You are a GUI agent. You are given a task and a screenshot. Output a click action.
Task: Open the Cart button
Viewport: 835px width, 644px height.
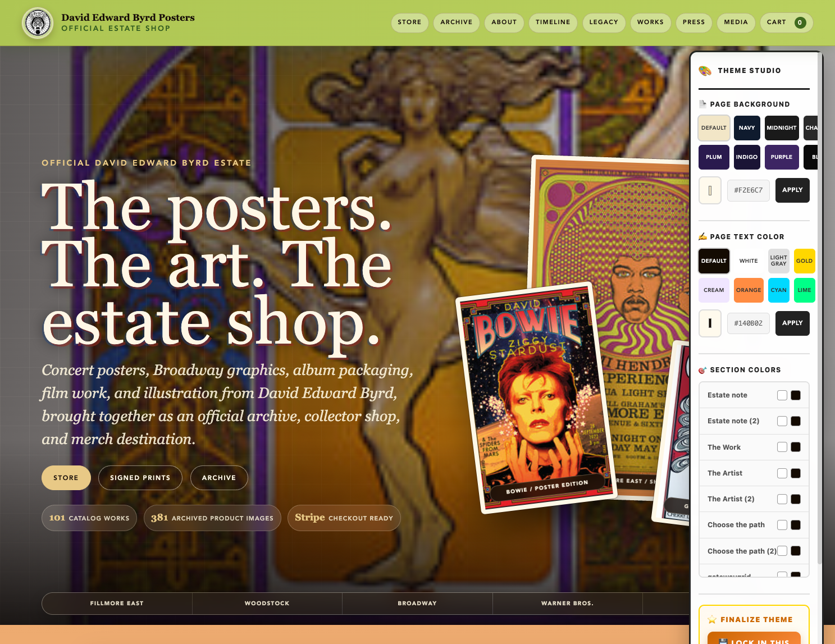pos(786,22)
